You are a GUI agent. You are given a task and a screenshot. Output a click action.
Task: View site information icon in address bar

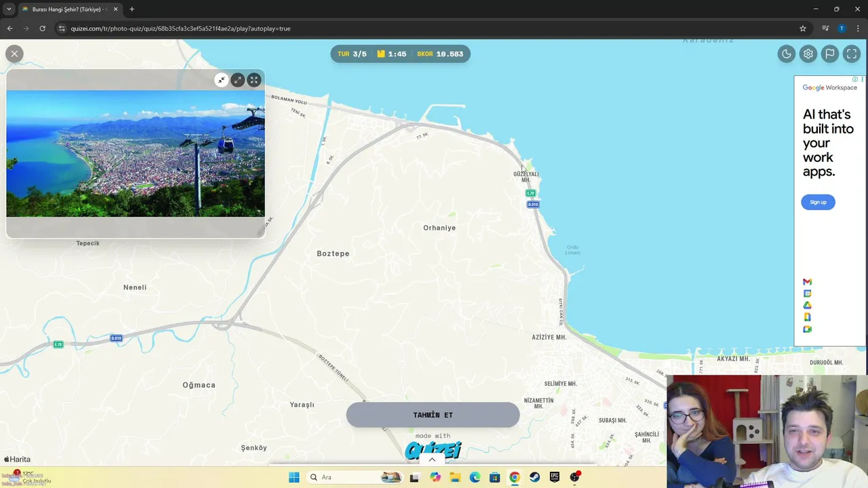tap(62, 28)
